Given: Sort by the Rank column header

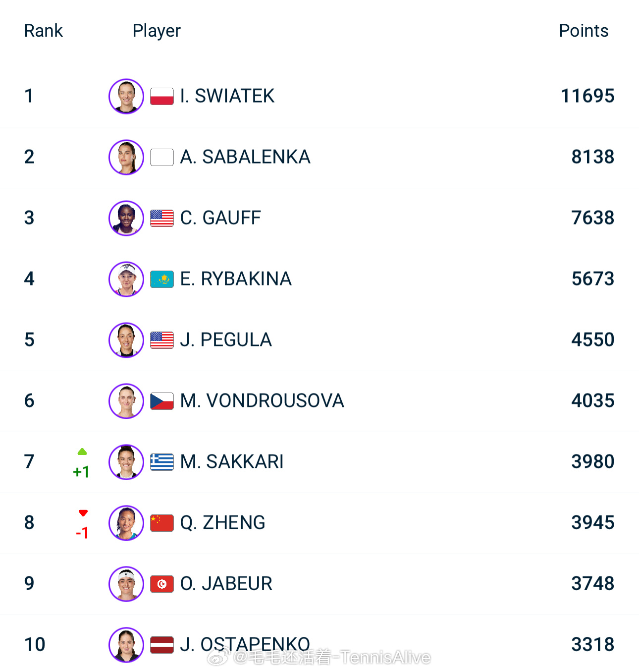Looking at the screenshot, I should (x=44, y=31).
